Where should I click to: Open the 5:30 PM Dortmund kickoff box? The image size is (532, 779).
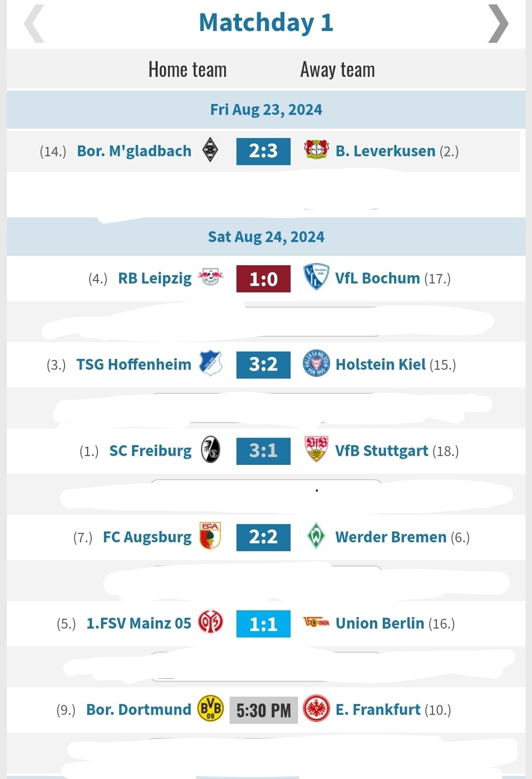pyautogui.click(x=264, y=710)
